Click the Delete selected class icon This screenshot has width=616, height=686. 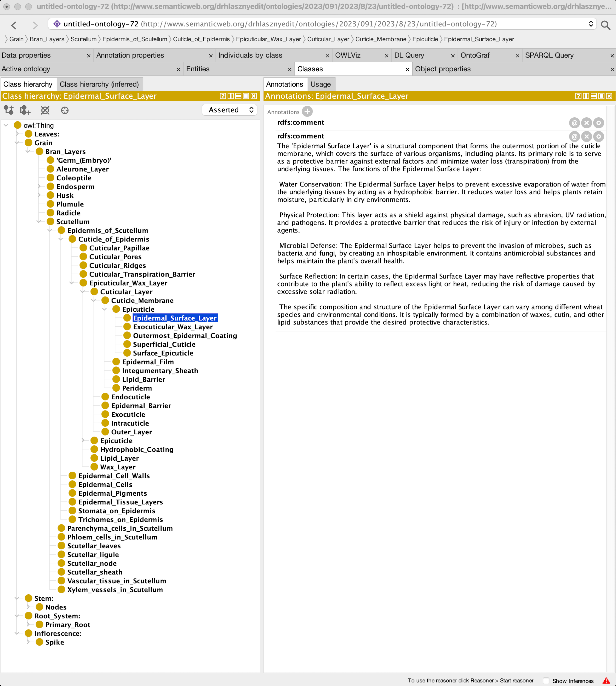[45, 110]
